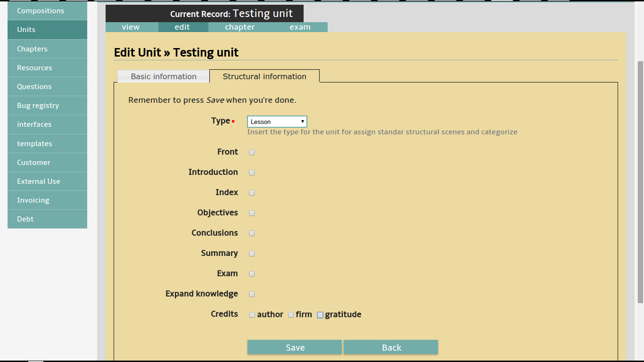Switch to the Basic information tab
644x362 pixels.
point(163,76)
